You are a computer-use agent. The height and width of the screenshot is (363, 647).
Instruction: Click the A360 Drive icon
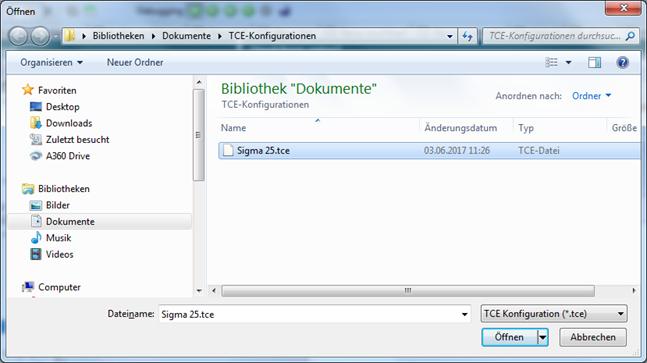36,156
